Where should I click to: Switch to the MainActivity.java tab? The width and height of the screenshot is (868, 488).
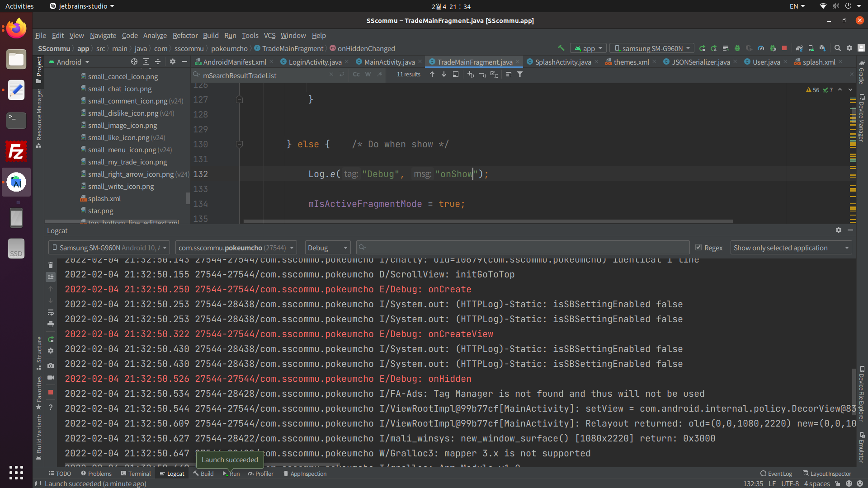click(389, 62)
